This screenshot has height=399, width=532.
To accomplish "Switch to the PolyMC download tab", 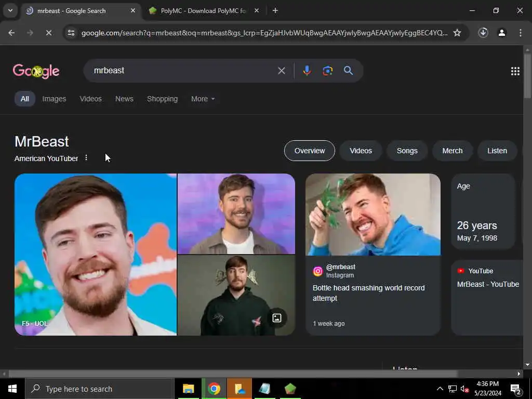I will pyautogui.click(x=203, y=11).
